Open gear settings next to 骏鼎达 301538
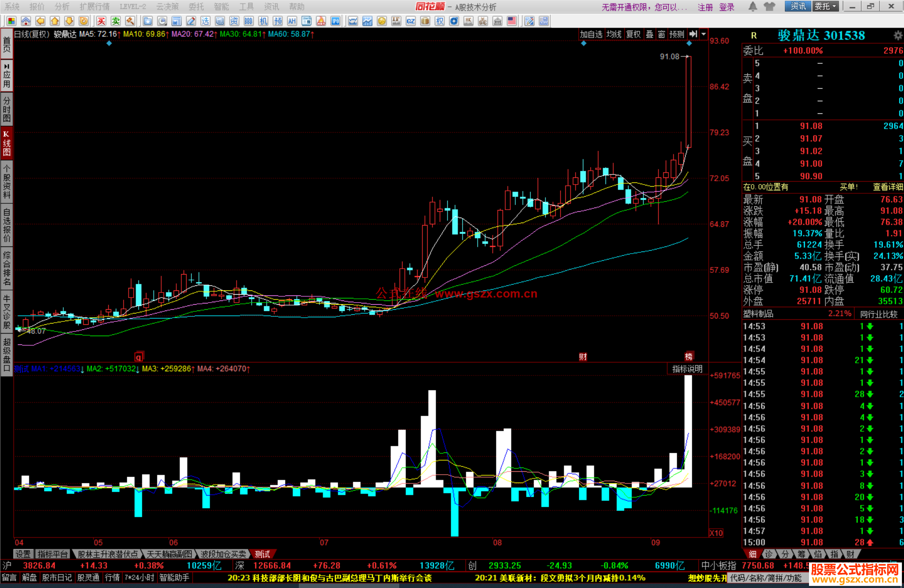The image size is (904, 588). pyautogui.click(x=898, y=36)
